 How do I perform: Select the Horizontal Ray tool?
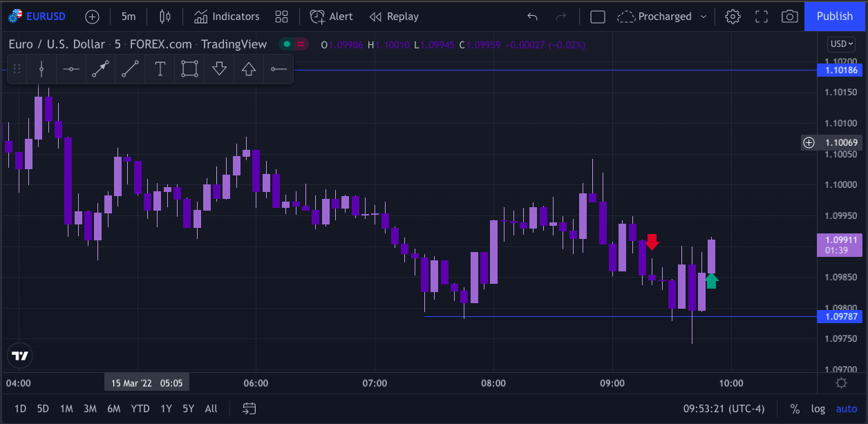tap(278, 69)
